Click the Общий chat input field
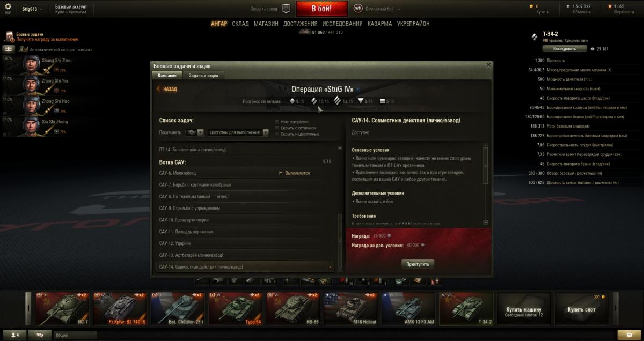The height and width of the screenshot is (341, 644). pos(75,335)
